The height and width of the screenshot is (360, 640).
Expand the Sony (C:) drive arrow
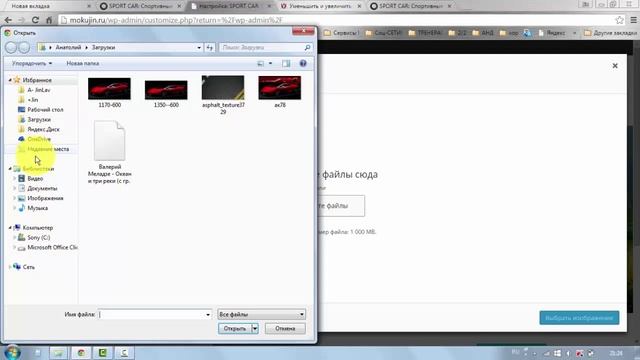point(15,237)
